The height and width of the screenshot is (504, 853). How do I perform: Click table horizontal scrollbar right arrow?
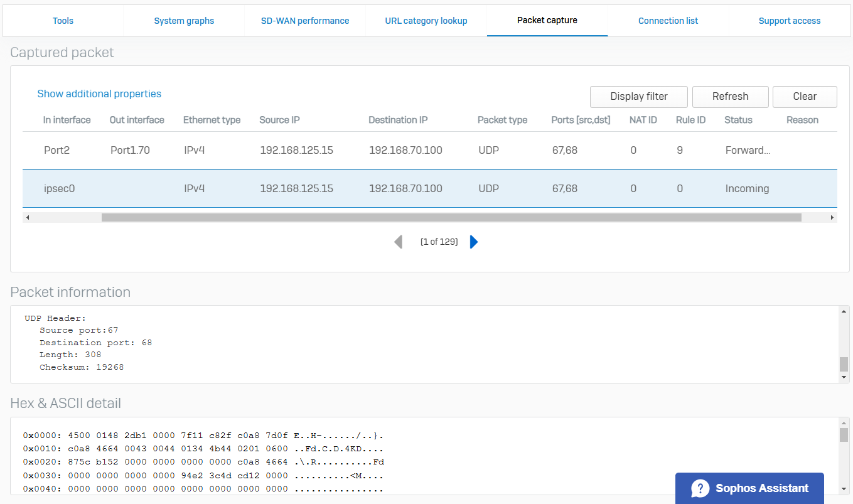(x=832, y=218)
